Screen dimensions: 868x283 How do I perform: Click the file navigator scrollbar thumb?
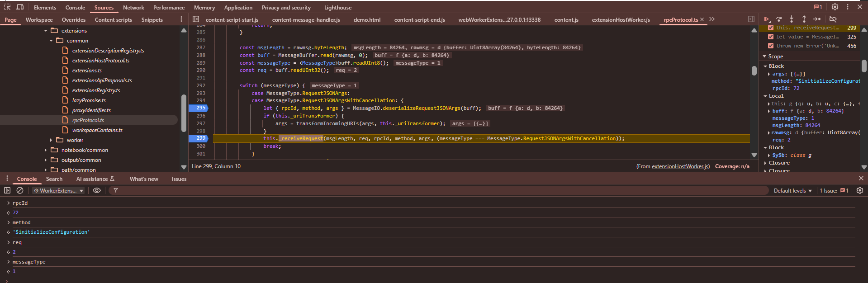point(184,113)
